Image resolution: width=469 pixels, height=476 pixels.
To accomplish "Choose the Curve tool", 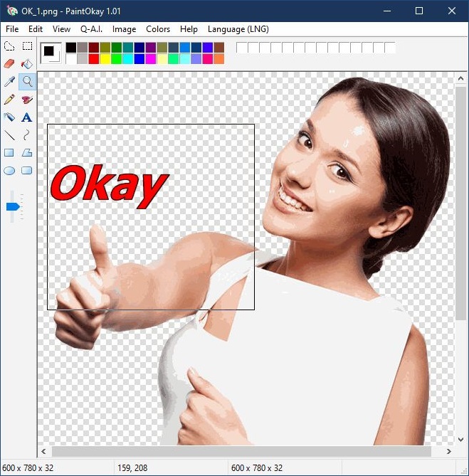I will coord(27,134).
